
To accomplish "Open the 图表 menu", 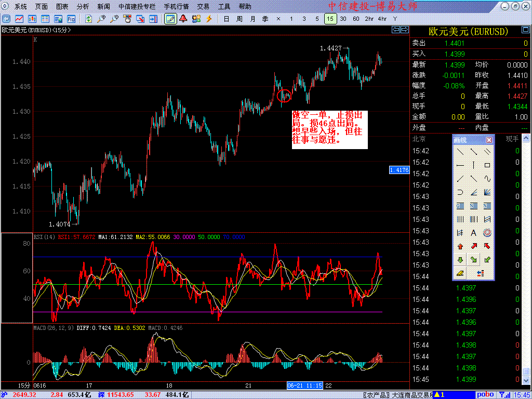I will click(62, 6).
